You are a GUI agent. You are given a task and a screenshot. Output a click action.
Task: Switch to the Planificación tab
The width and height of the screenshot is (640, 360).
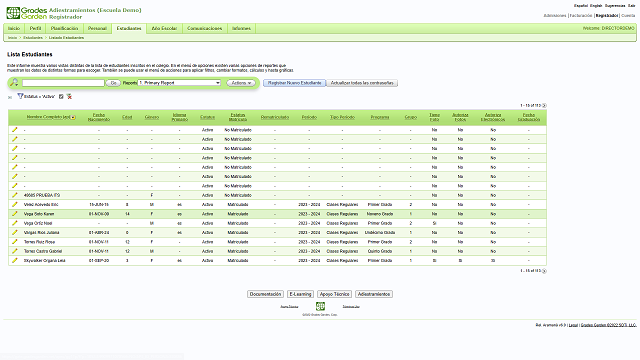tap(64, 28)
